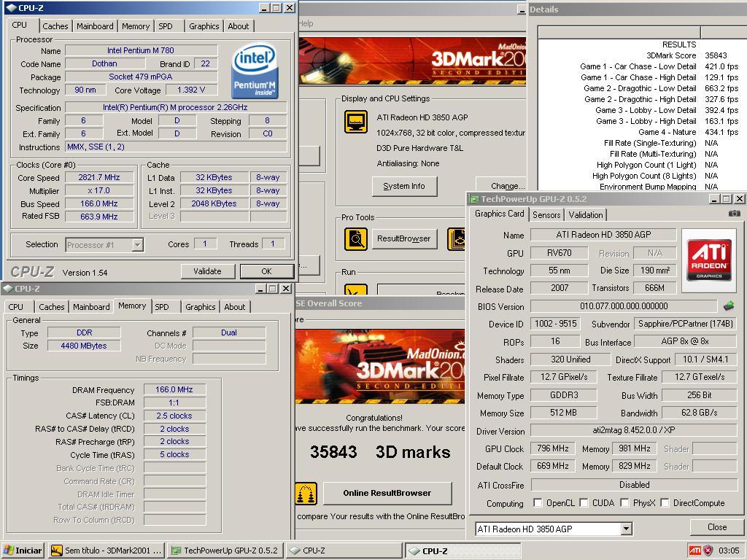Click the Online ResultBrowser button

(x=387, y=494)
